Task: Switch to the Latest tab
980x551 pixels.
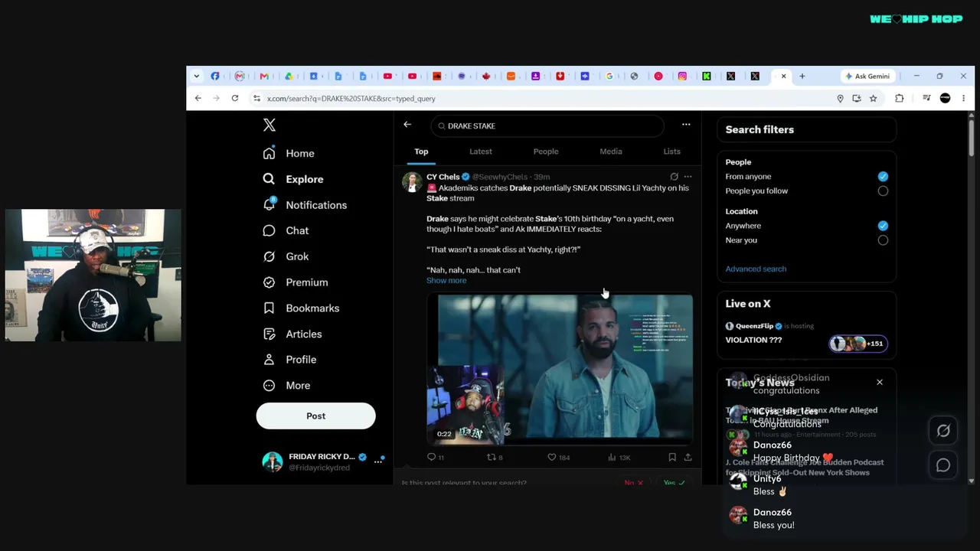Action: pos(481,152)
